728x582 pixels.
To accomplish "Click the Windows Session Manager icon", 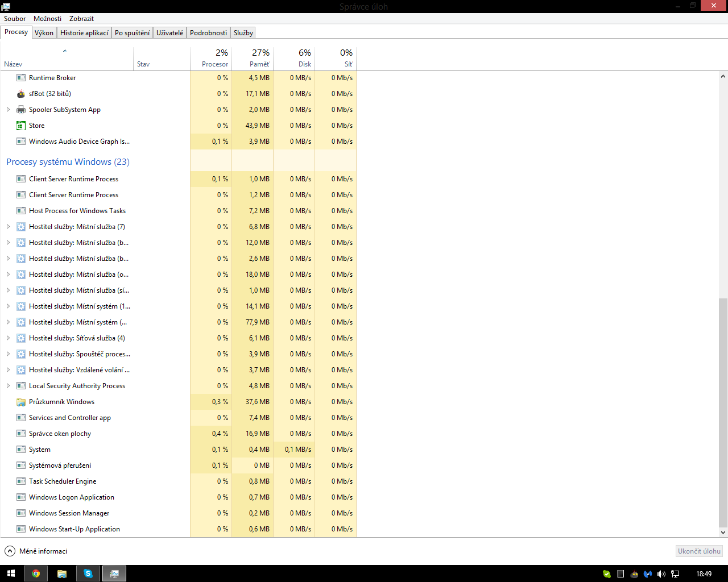I will [21, 513].
